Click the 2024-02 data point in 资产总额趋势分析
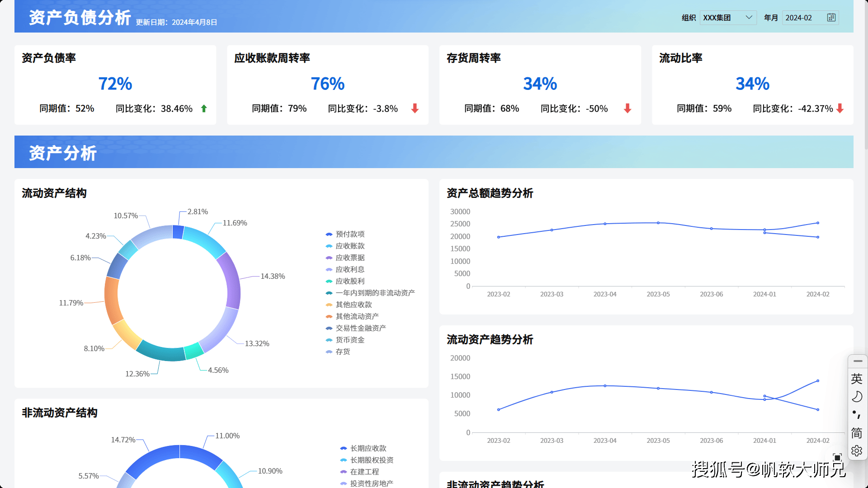The image size is (868, 488). click(x=818, y=223)
